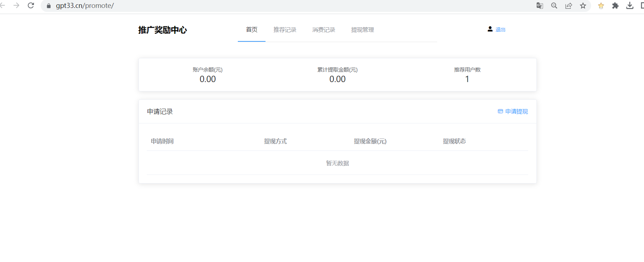
Task: Click the 申请时间 column header
Action: click(x=162, y=141)
